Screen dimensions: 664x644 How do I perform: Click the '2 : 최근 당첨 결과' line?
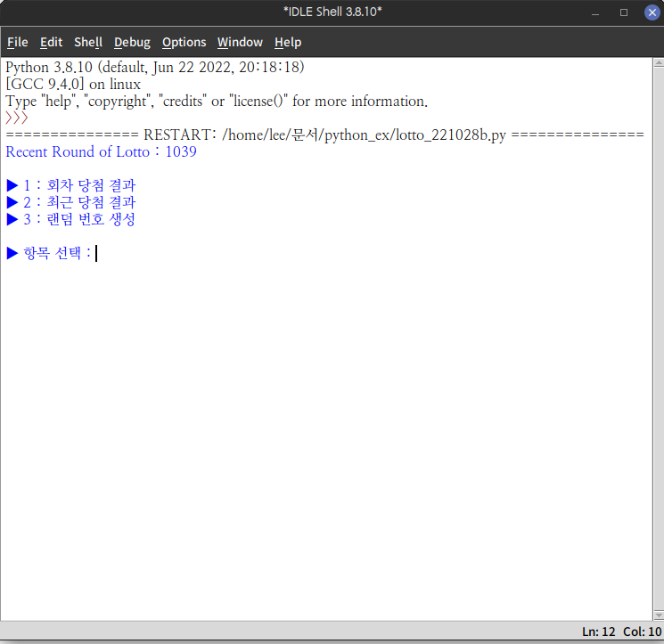coord(71,202)
